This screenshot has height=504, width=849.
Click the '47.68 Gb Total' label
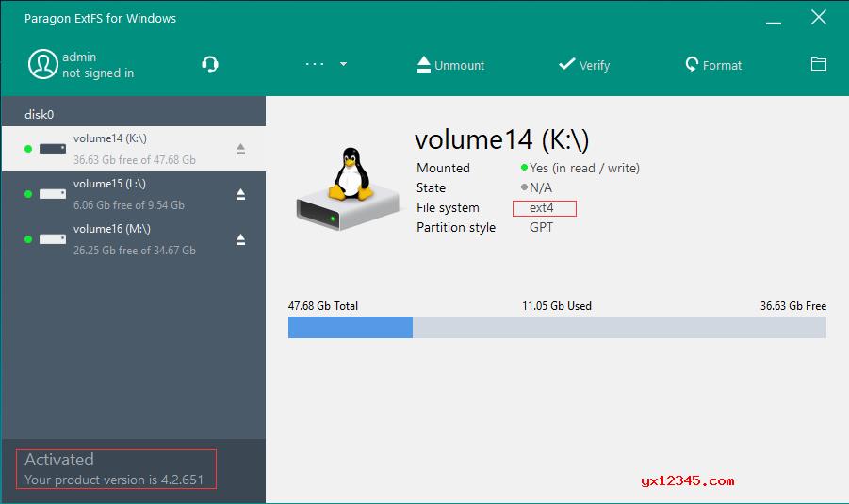(322, 306)
